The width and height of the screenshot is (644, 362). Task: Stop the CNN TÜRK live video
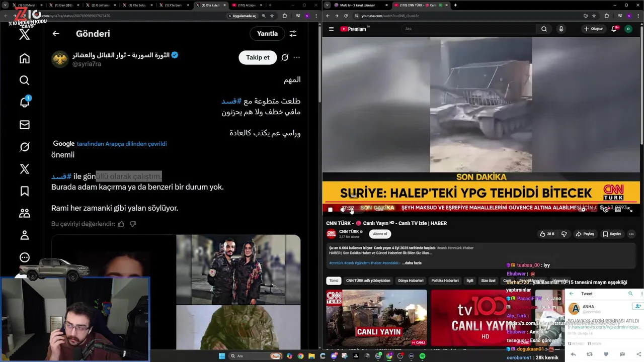point(330,209)
